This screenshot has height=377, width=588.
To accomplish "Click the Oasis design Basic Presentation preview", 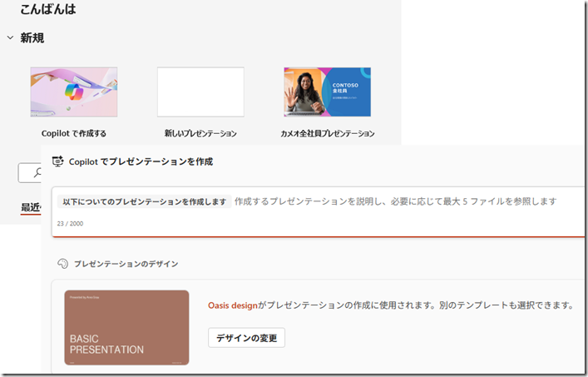I will tap(126, 327).
